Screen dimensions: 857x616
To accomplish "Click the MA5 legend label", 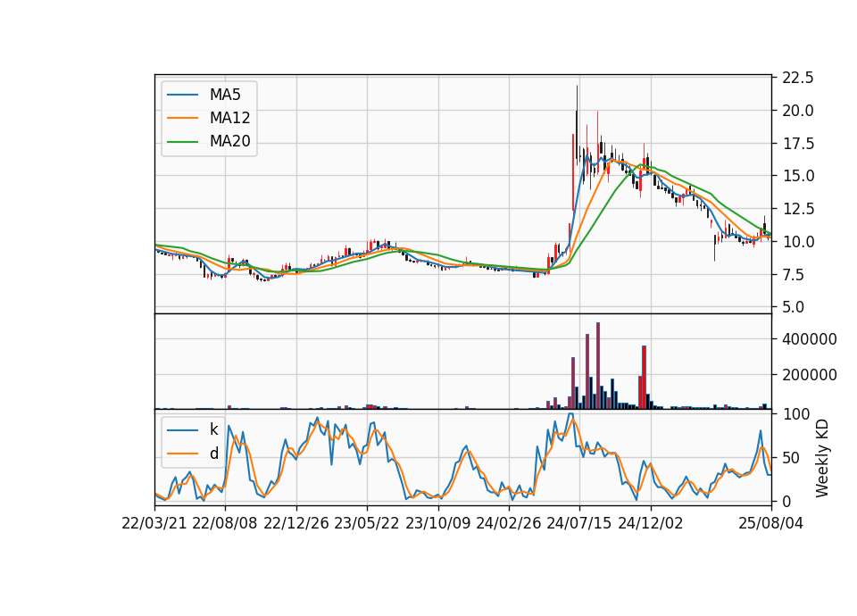I will pyautogui.click(x=225, y=95).
